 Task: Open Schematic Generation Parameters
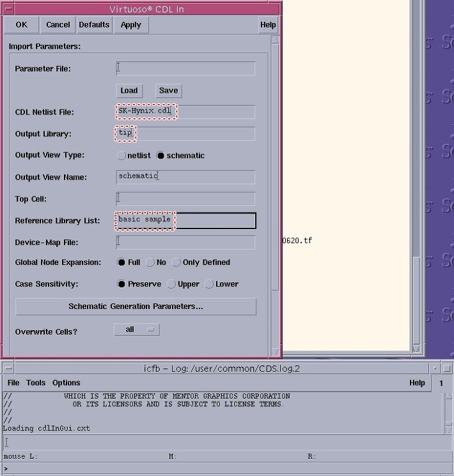(x=136, y=306)
